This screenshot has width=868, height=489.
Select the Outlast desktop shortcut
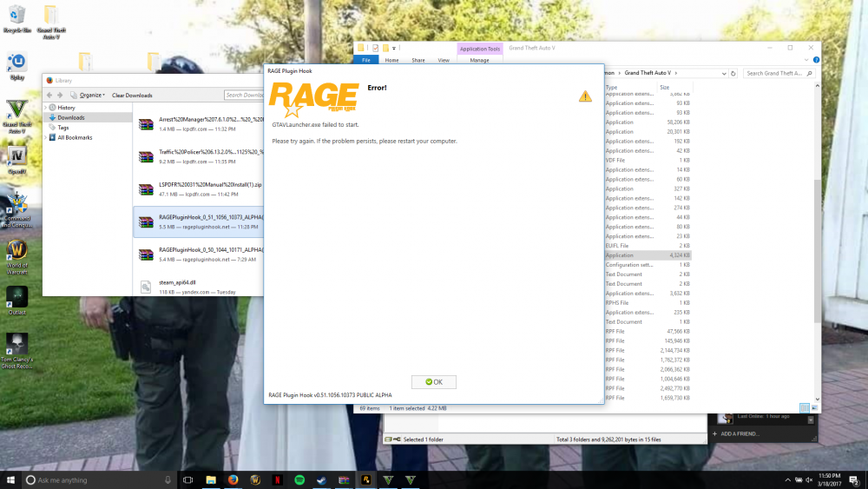[x=16, y=301]
